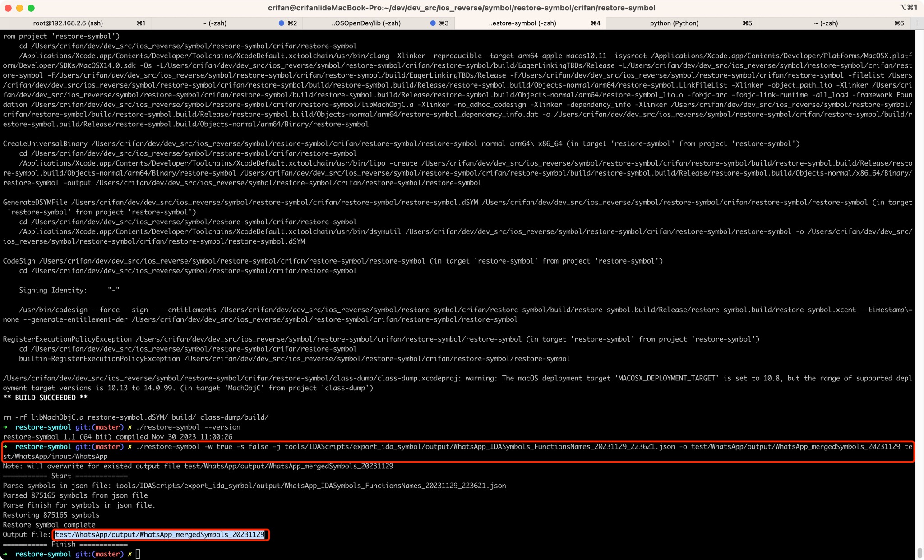The image size is (924, 560).
Task: Switch to the root@192.168.2.6 ssh tab
Action: tap(68, 23)
